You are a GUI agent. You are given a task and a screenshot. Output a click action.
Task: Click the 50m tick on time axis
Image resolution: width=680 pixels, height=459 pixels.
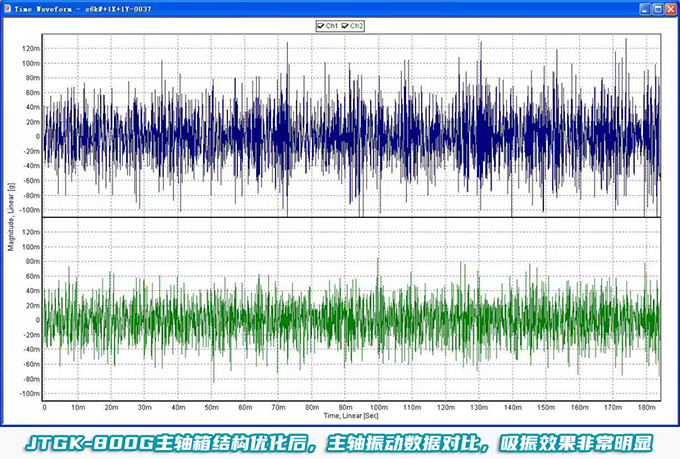[x=211, y=407]
